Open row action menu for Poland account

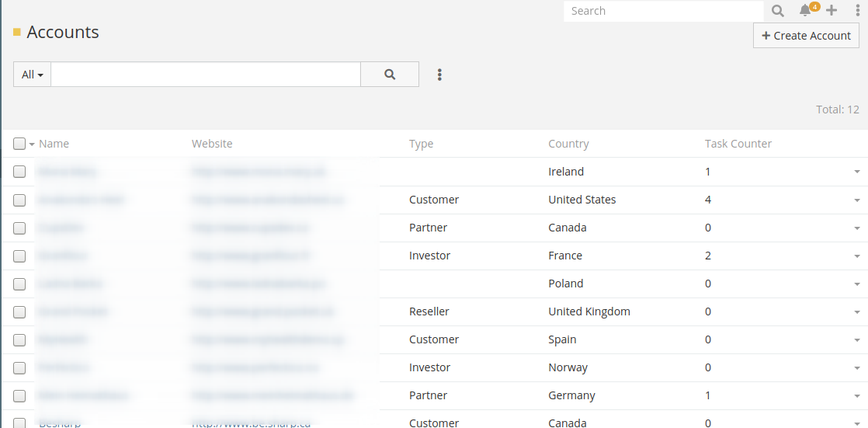856,284
